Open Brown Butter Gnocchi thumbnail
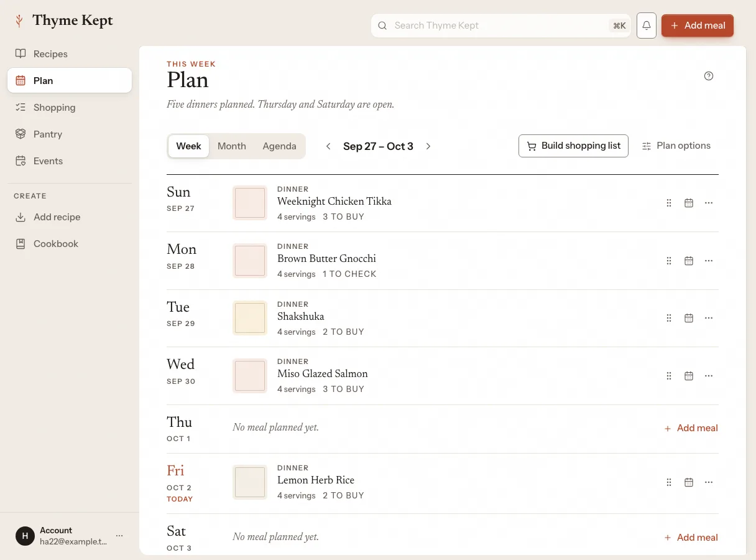Viewport: 756px width, 560px height. [x=250, y=261]
